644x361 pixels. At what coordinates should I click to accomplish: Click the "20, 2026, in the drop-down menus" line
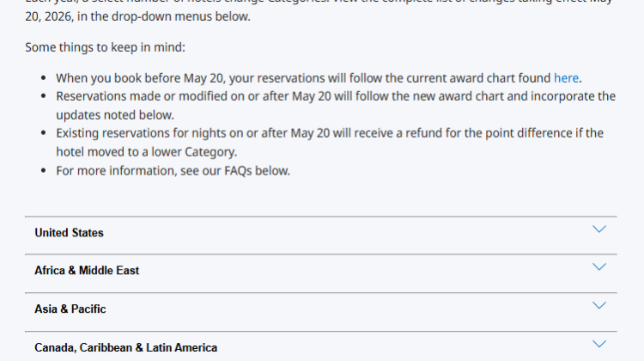point(137,16)
